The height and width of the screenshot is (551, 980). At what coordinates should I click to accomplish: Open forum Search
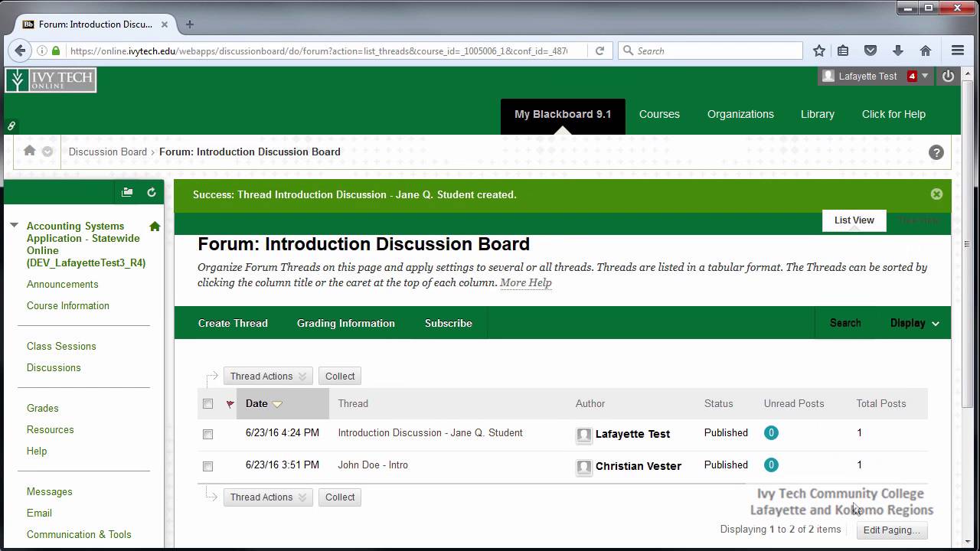point(845,323)
